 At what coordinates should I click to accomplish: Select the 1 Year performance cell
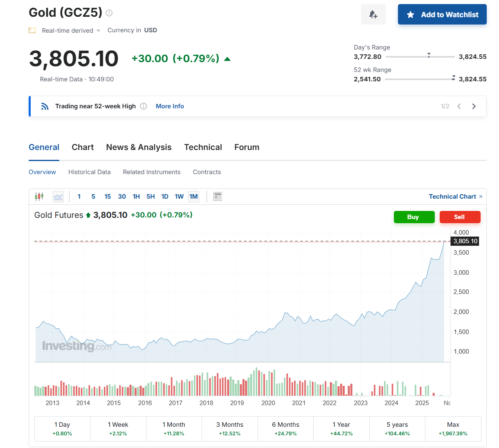(342, 429)
